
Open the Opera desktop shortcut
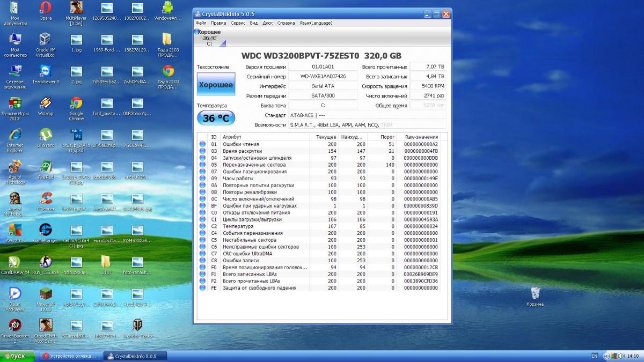(46, 8)
